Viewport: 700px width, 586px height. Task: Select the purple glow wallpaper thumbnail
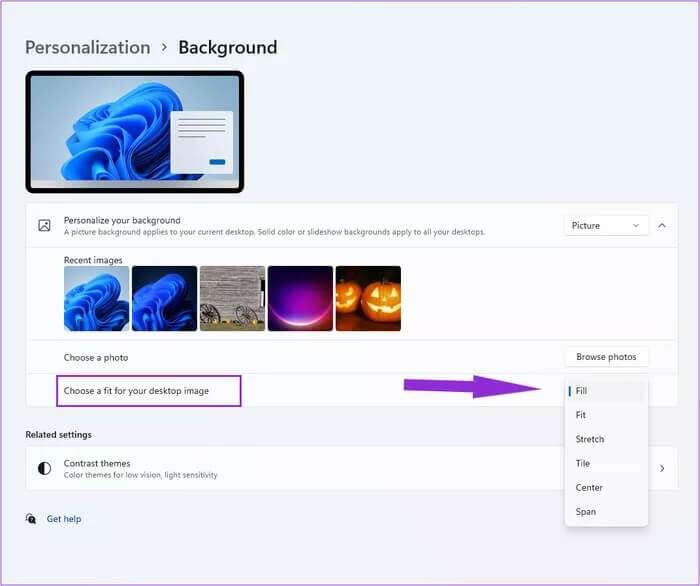coord(300,298)
